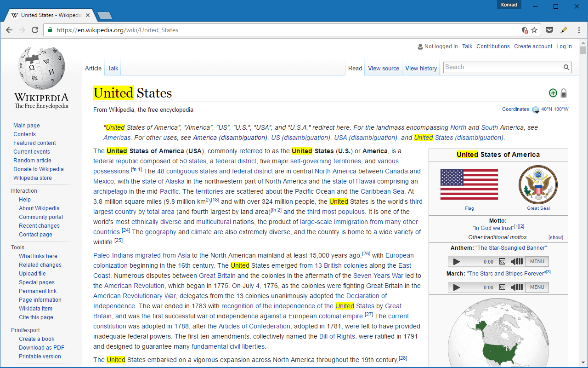Open the MENU button on the anthem player
This screenshot has width=588, height=368.
[537, 261]
